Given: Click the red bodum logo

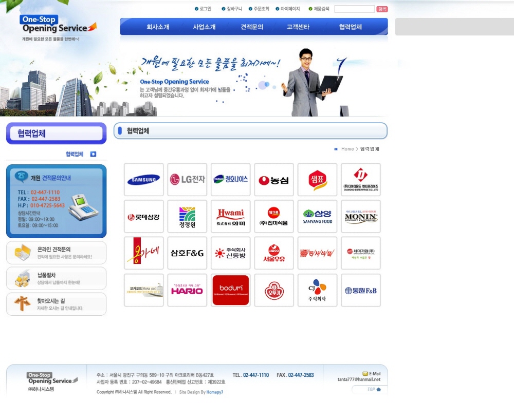Looking at the screenshot, I should (231, 290).
